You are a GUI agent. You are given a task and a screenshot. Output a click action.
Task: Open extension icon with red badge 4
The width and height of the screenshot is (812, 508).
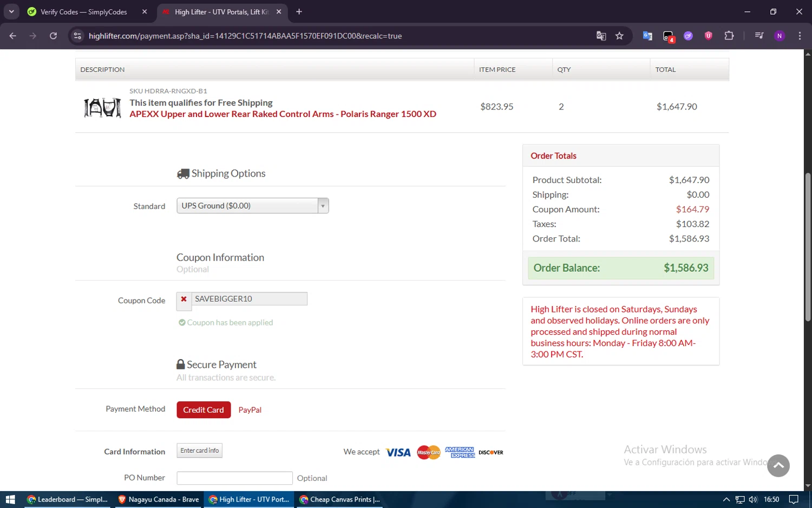click(x=669, y=36)
